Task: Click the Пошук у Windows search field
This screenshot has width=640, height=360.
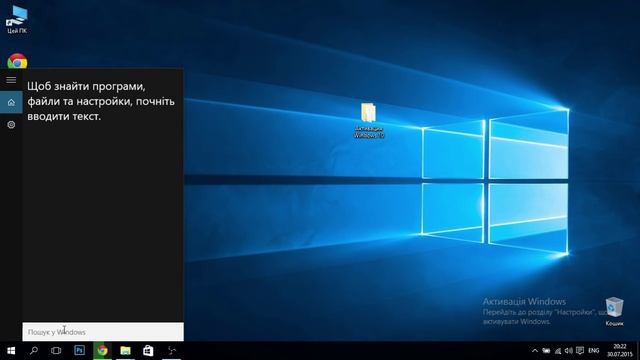Action: [x=103, y=332]
